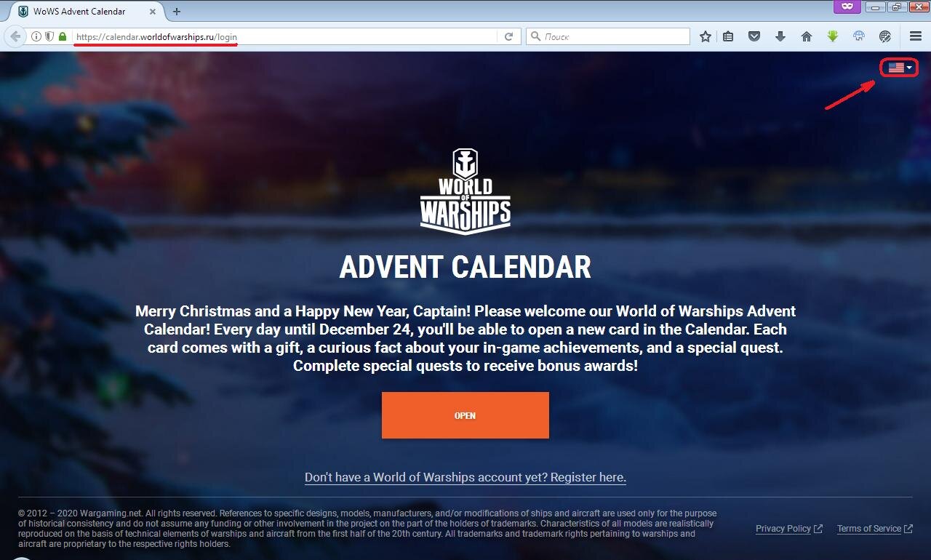
Task: Go to the browser home page icon
Action: coord(807,36)
